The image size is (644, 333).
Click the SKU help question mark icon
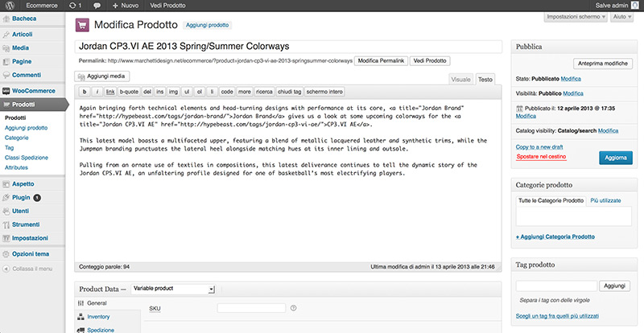[294, 306]
